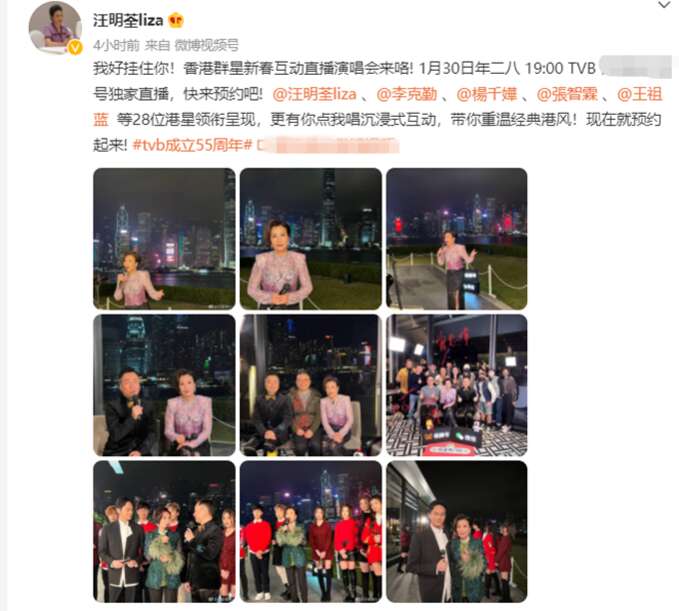Open the 微博视频号 source link
The image size is (679, 611).
[x=206, y=45]
